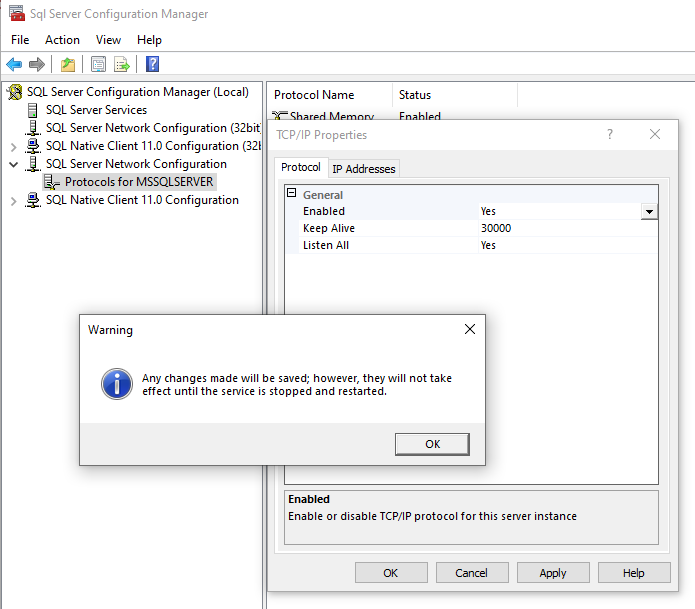Switch to the IP Addresses tab

tap(364, 169)
